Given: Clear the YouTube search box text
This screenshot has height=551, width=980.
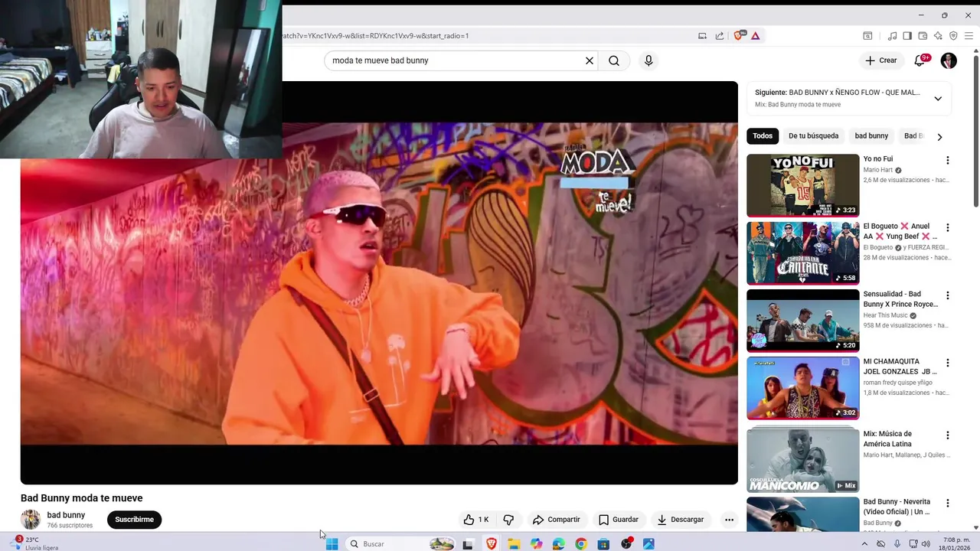Looking at the screenshot, I should [x=590, y=60].
